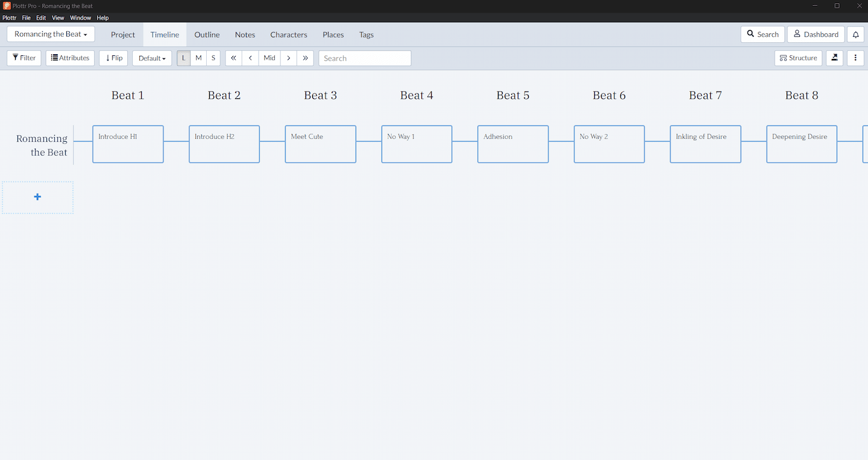Switch to the Characters tab
This screenshot has height=460, width=868.
(289, 34)
